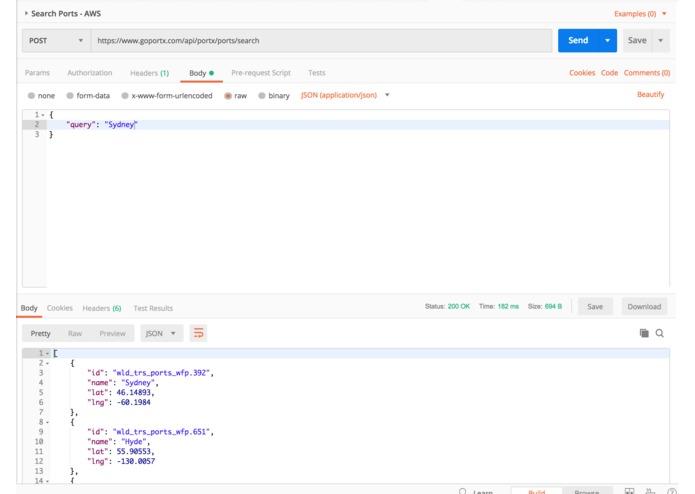Select the x-www-form-urlencoded radio button

click(125, 96)
